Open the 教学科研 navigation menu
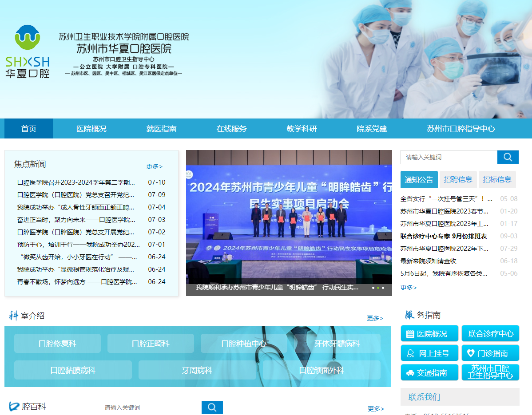This screenshot has height=415, width=532. pyautogui.click(x=302, y=129)
